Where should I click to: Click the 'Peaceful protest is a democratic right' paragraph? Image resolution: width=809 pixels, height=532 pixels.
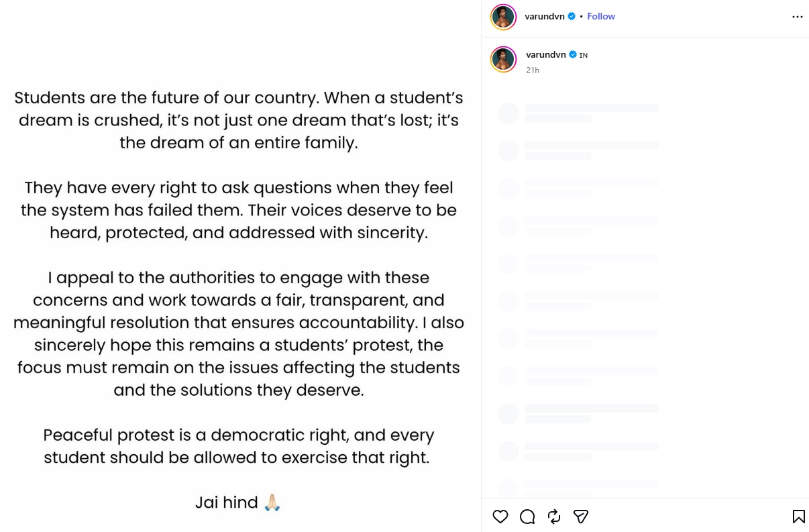coord(239,446)
